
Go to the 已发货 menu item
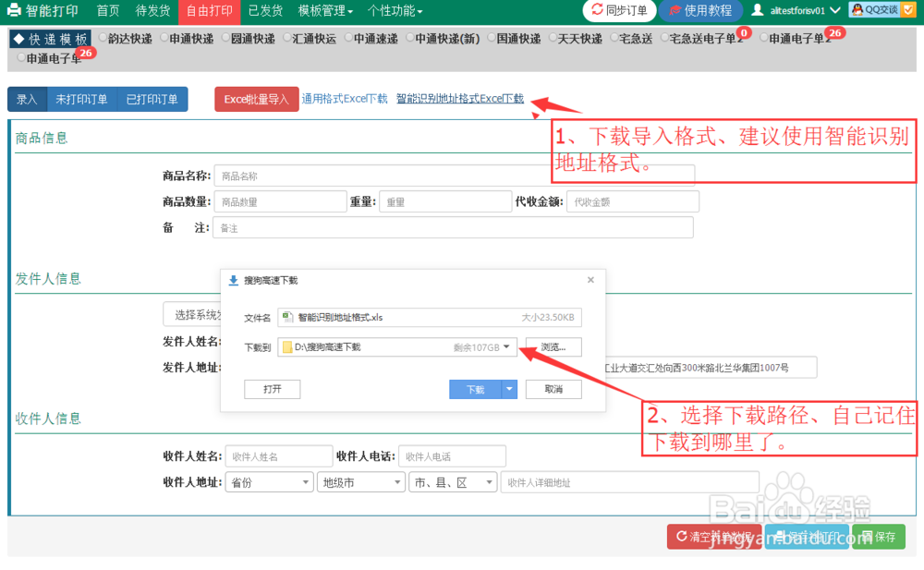click(x=266, y=10)
